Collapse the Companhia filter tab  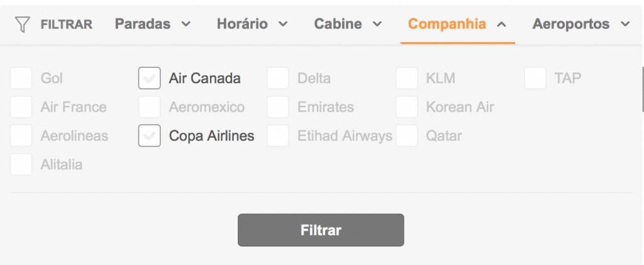coord(457,24)
